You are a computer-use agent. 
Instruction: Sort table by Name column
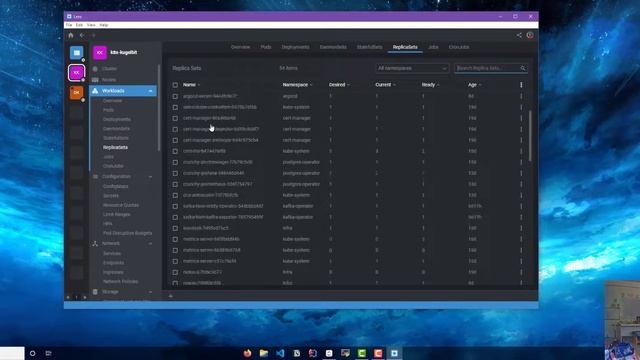[189, 85]
